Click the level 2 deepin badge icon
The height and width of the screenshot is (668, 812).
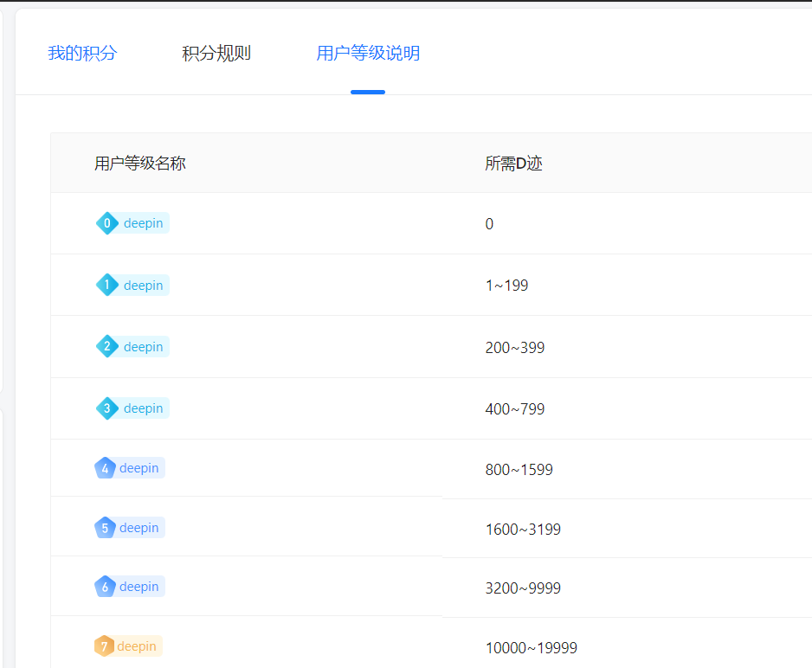coord(107,347)
